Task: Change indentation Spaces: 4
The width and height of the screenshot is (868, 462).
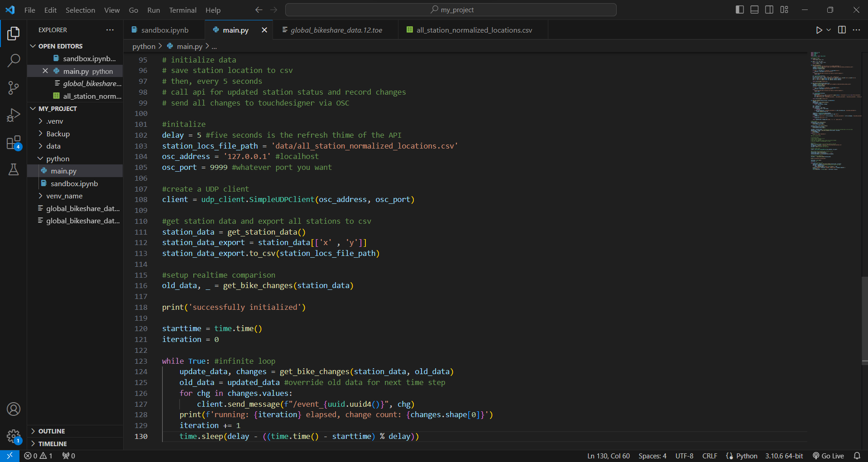Action: click(x=652, y=456)
